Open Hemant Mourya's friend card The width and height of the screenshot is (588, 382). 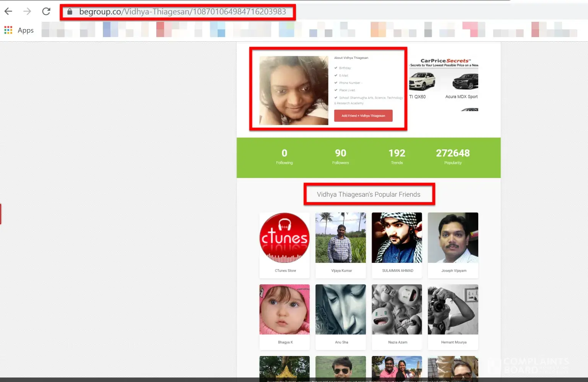[x=453, y=316]
